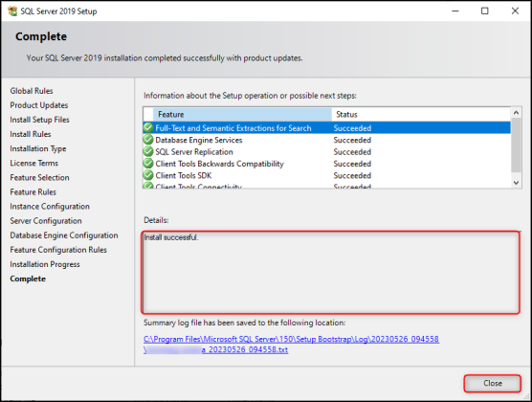This screenshot has width=532, height=402.
Task: Click the Feature Selection step
Action: tap(39, 178)
